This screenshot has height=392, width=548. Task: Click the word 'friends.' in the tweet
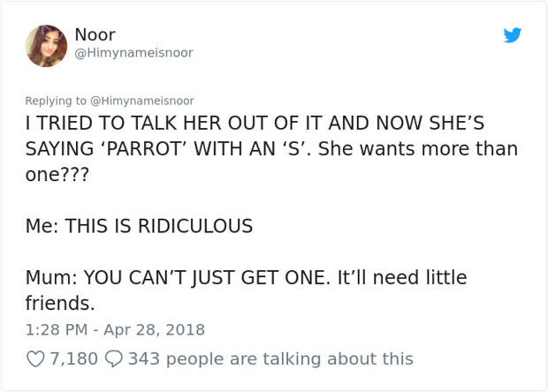click(60, 303)
